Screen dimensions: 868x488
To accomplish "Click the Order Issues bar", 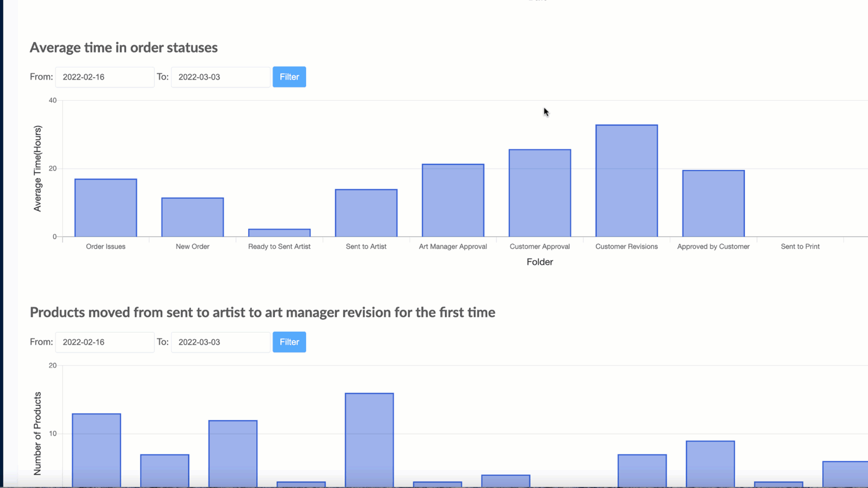I will click(x=105, y=208).
